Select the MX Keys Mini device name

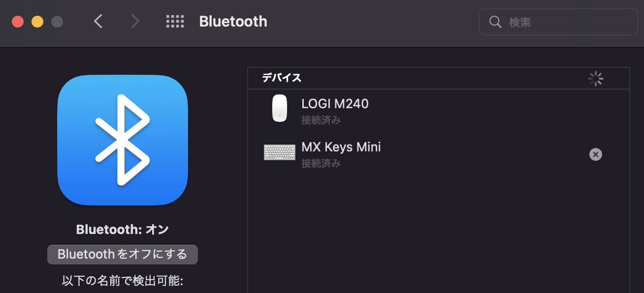click(x=341, y=147)
